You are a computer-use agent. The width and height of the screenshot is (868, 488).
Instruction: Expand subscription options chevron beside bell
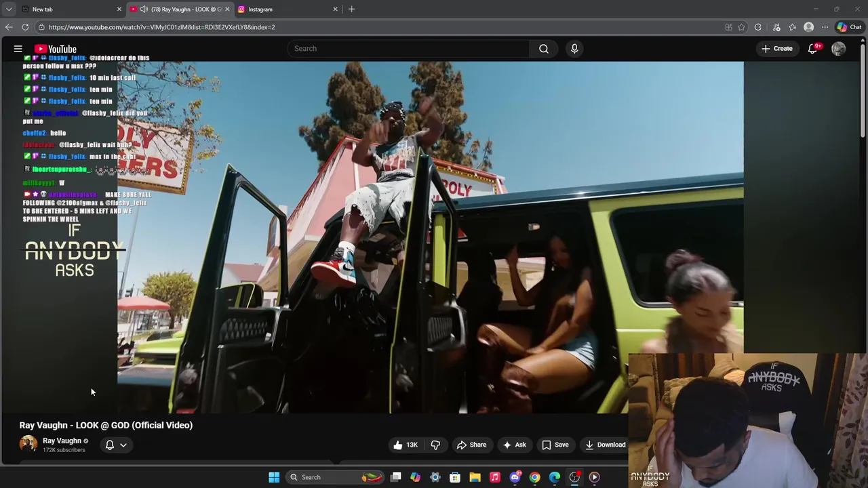[123, 445]
